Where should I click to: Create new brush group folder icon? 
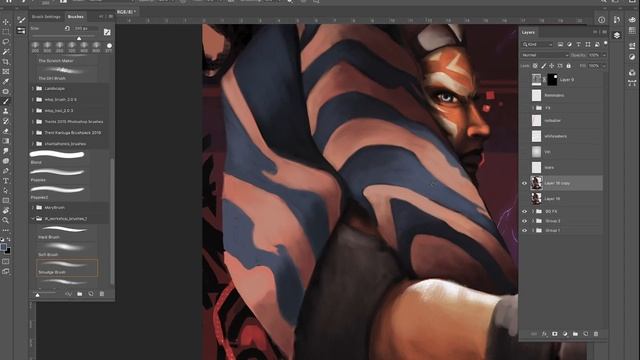pos(80,294)
